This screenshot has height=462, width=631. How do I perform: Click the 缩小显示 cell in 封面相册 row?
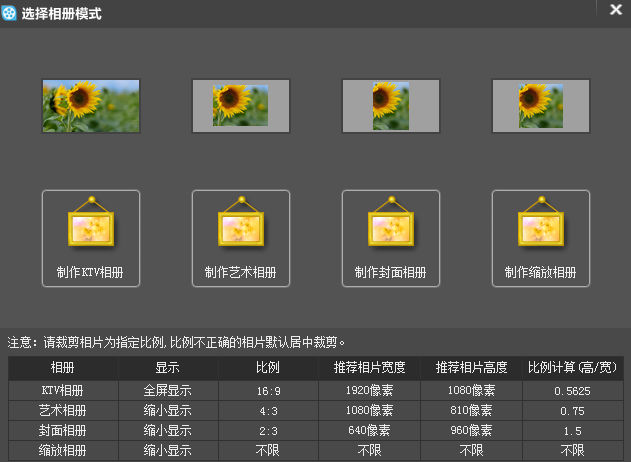pyautogui.click(x=168, y=431)
